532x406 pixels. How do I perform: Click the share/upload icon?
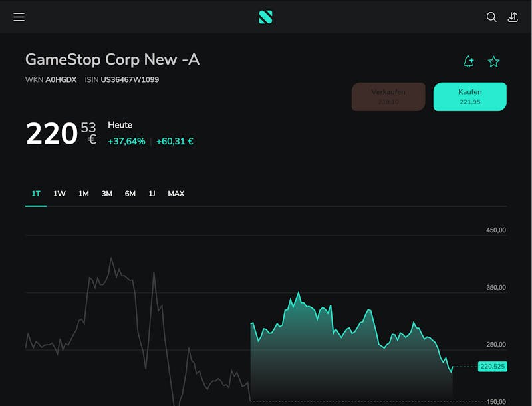[513, 17]
